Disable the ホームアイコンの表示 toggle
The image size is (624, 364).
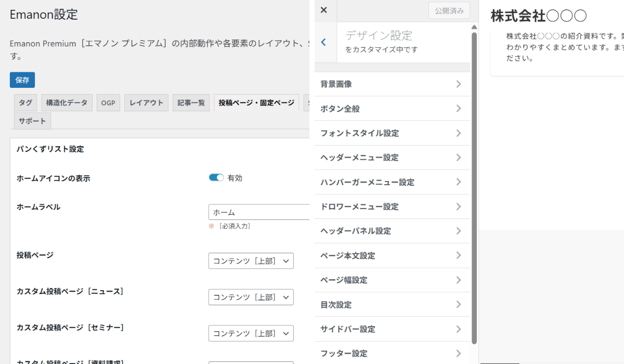tap(216, 177)
